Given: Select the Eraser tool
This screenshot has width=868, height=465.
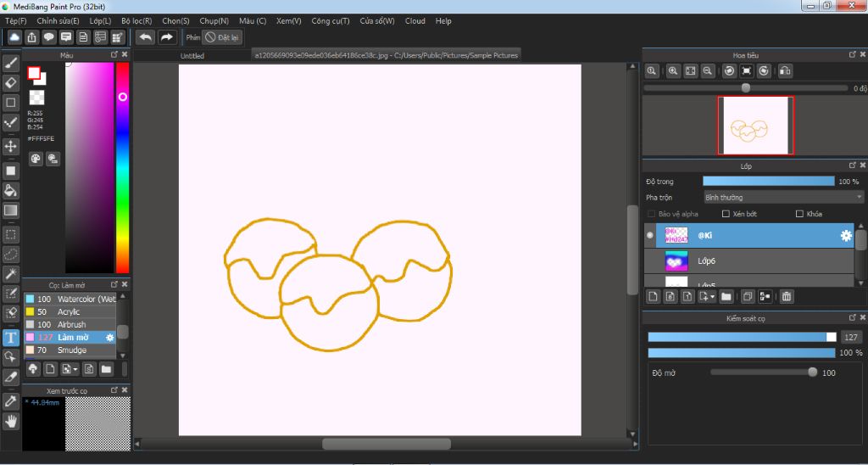Looking at the screenshot, I should [x=10, y=82].
